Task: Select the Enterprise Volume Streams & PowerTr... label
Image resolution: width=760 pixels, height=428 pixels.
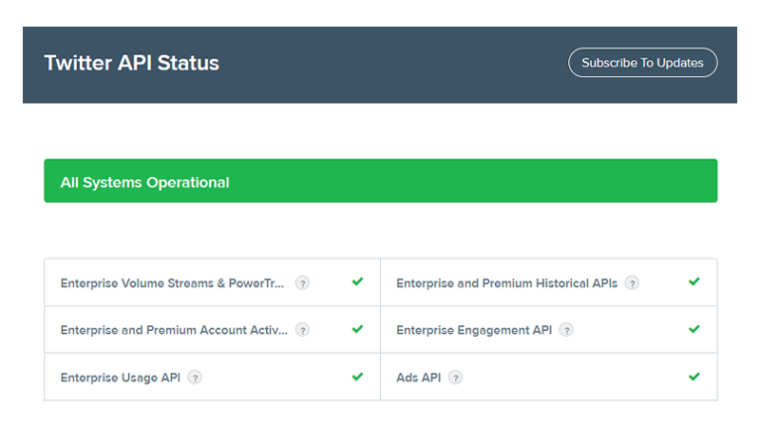Action: 172,283
